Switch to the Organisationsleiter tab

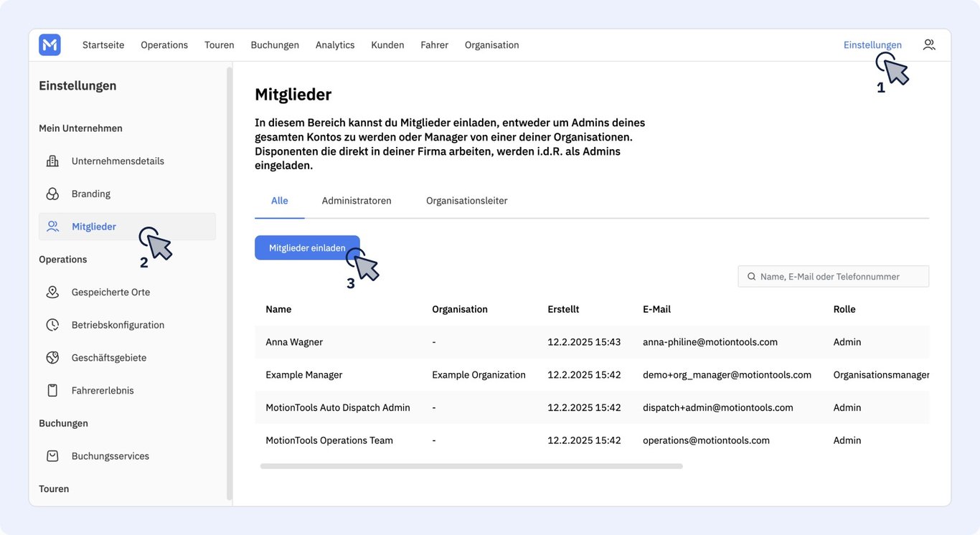(x=467, y=201)
